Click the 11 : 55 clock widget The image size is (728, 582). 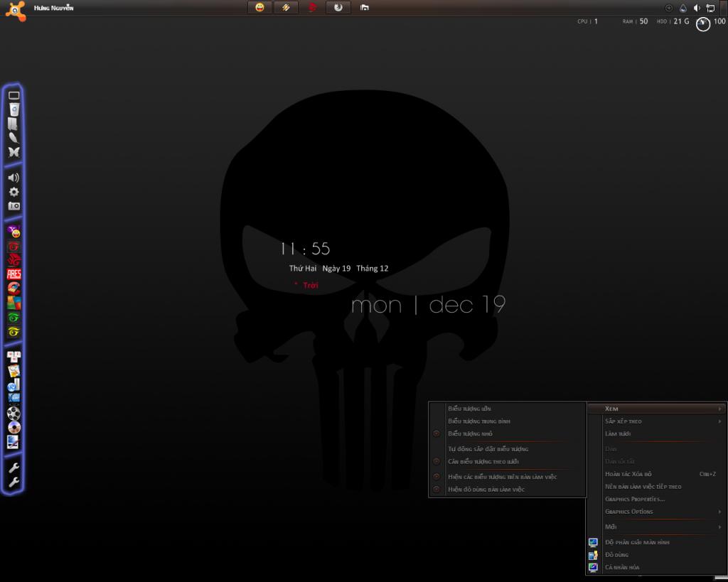305,249
